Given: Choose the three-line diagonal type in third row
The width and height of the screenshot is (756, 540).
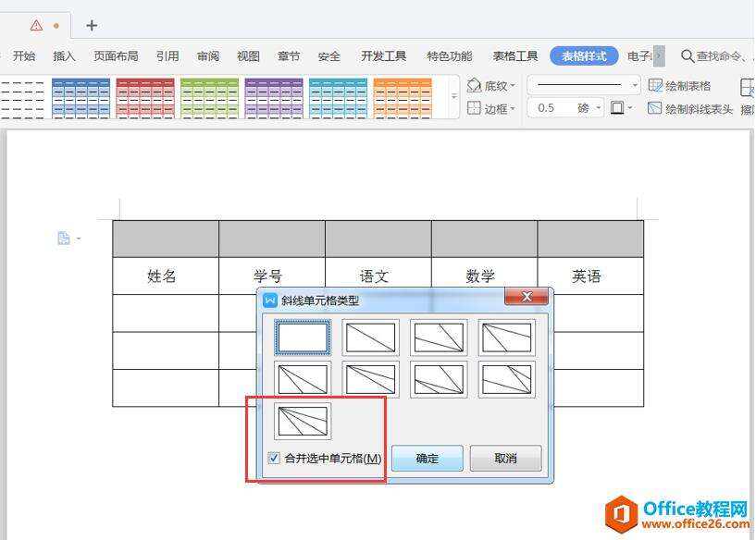Looking at the screenshot, I should tap(303, 421).
